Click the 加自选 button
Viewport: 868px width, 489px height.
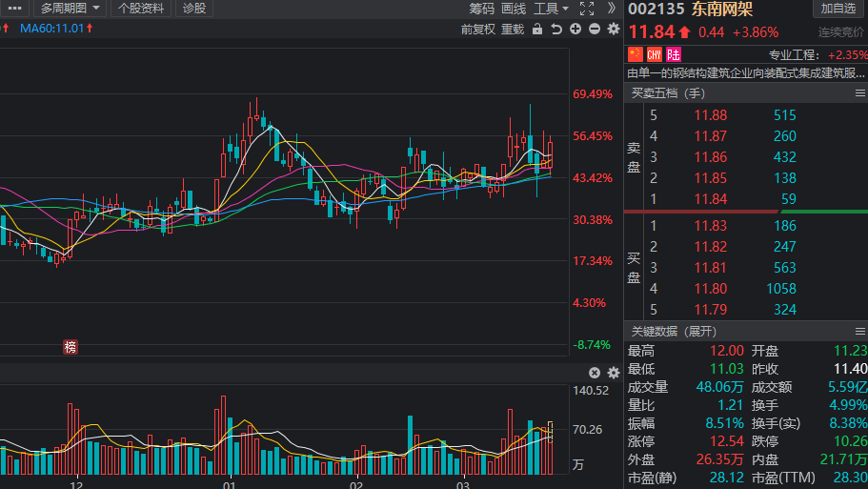click(838, 9)
